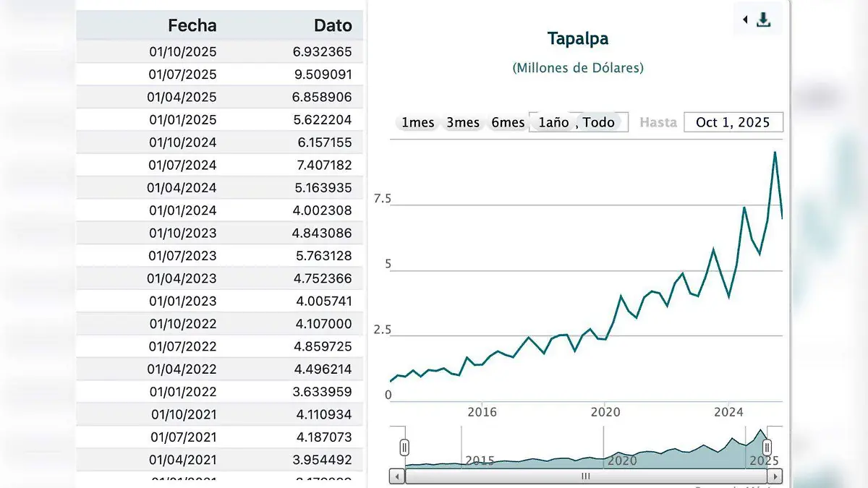Click the chart download icon

[763, 20]
